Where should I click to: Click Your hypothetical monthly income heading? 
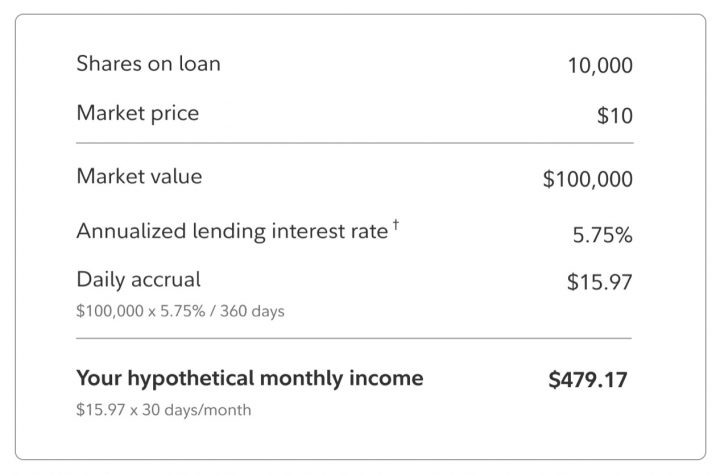250,379
